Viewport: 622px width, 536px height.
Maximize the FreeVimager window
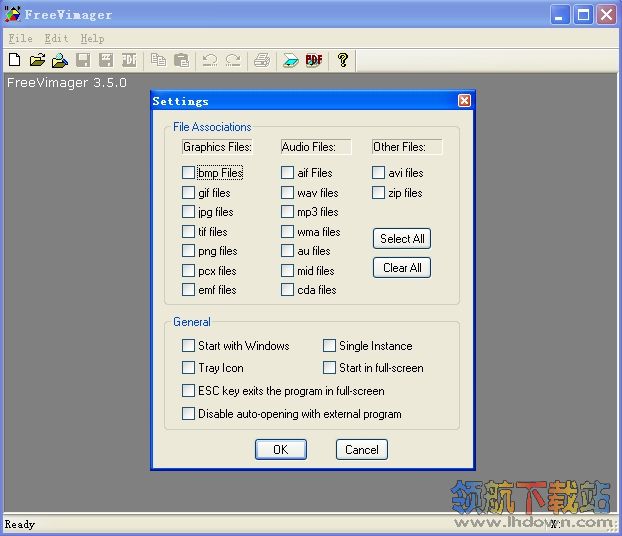point(583,15)
